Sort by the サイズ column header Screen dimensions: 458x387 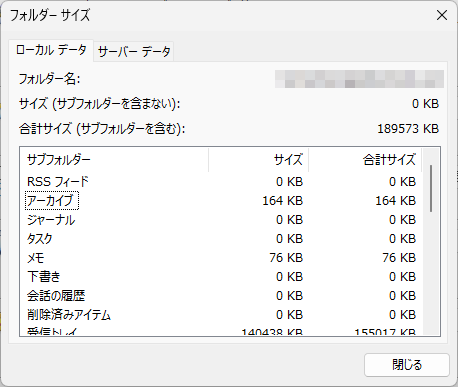[259, 160]
